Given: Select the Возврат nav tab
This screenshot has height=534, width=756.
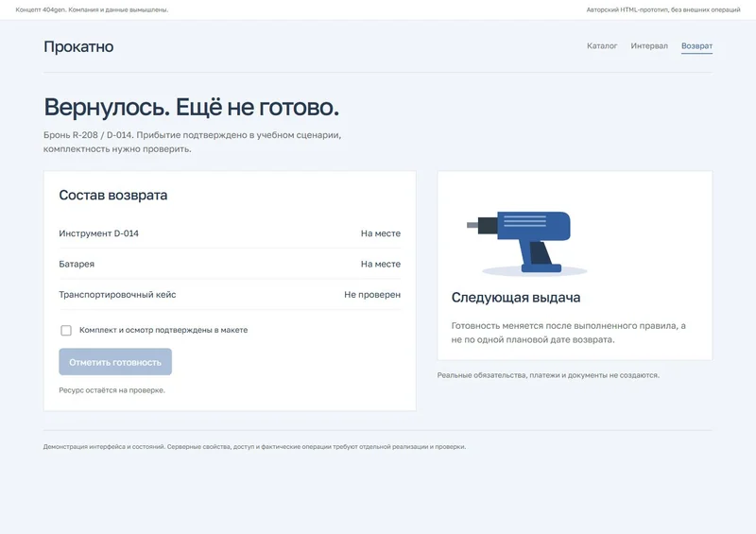Looking at the screenshot, I should click(x=696, y=45).
